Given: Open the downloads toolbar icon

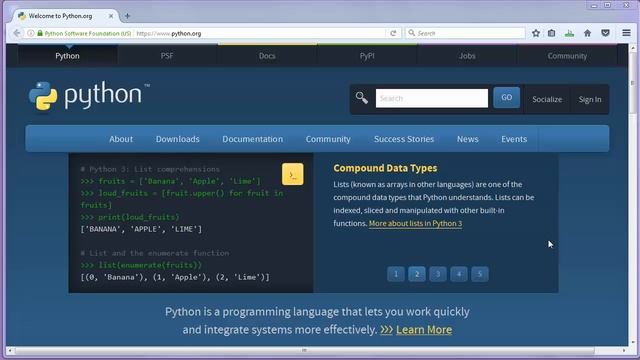Looking at the screenshot, I should click(x=569, y=33).
